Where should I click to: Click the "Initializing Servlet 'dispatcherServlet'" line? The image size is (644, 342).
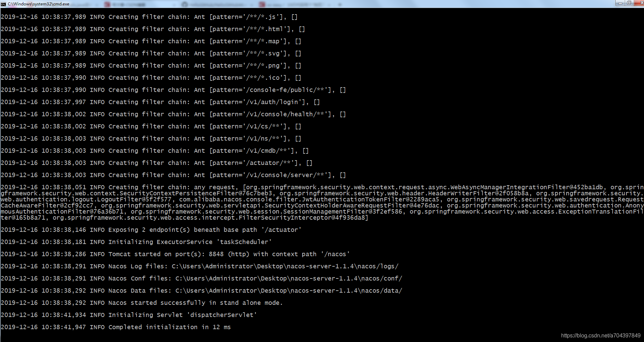(x=129, y=315)
